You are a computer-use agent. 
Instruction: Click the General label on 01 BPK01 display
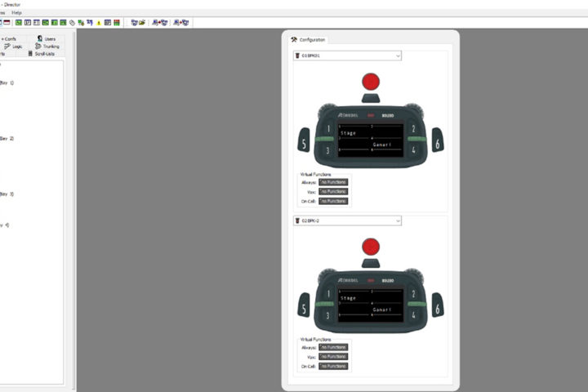coord(381,145)
